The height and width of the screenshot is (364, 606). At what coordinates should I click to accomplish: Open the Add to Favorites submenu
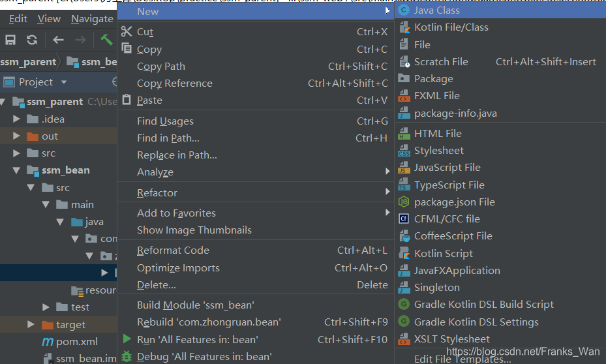[255, 213]
